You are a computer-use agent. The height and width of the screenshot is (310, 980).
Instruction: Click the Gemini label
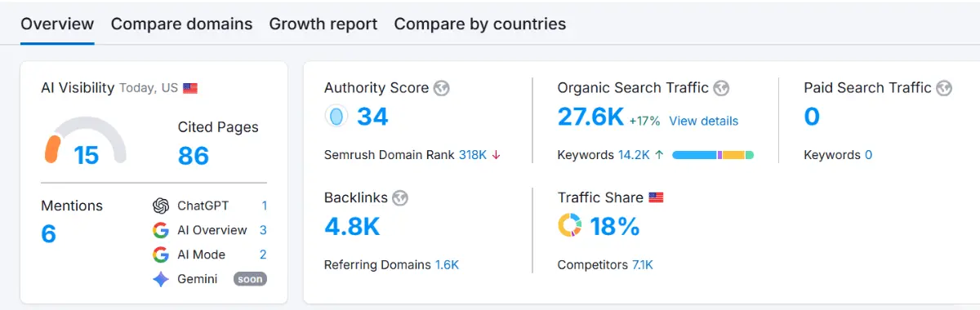coord(198,279)
